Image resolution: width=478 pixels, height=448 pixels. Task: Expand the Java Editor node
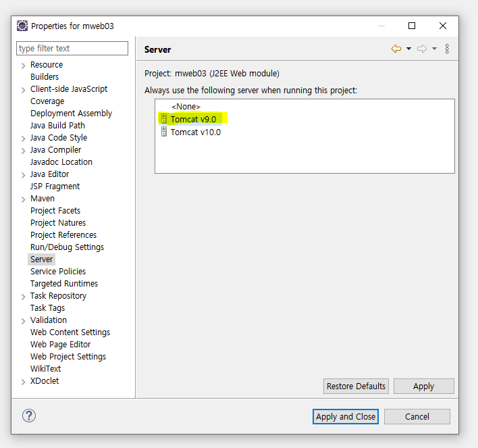23,175
